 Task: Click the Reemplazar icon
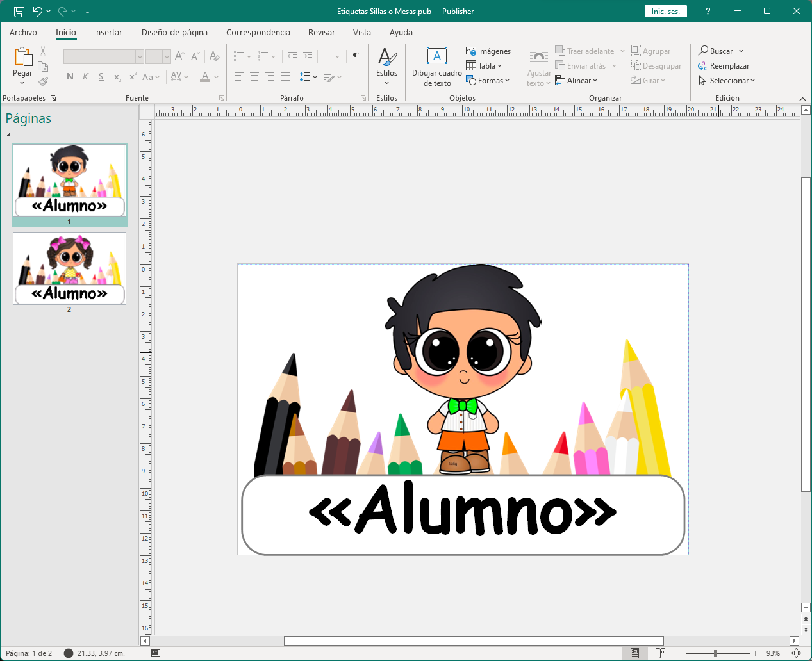[703, 66]
